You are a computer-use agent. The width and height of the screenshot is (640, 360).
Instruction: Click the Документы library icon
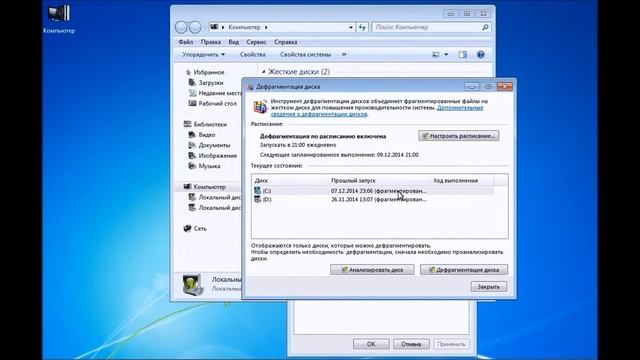pos(192,145)
